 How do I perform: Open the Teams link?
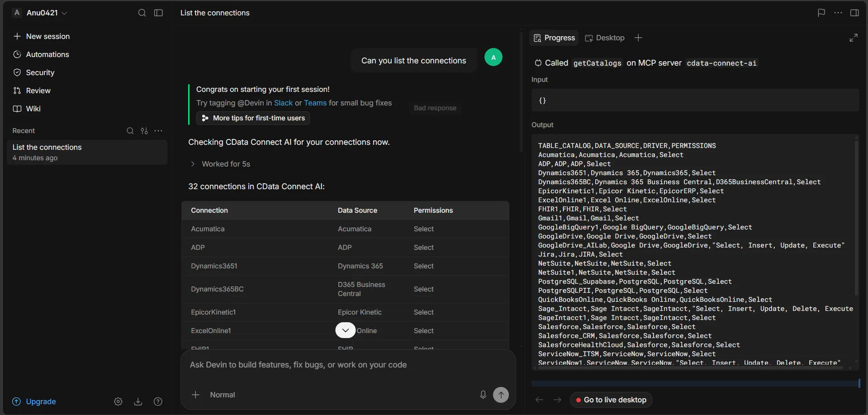point(315,103)
